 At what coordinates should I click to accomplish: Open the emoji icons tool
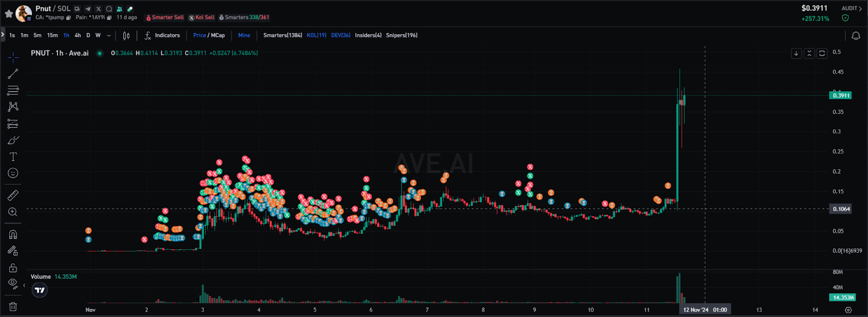13,173
